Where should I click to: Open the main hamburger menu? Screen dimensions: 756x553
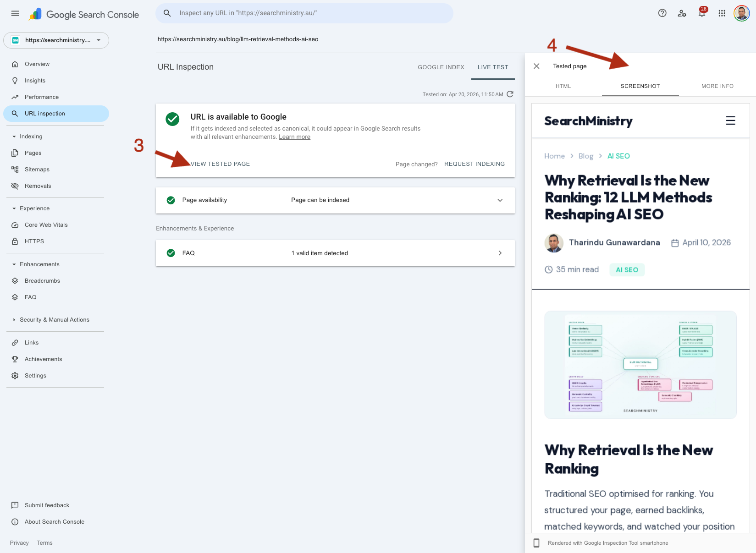click(x=15, y=13)
